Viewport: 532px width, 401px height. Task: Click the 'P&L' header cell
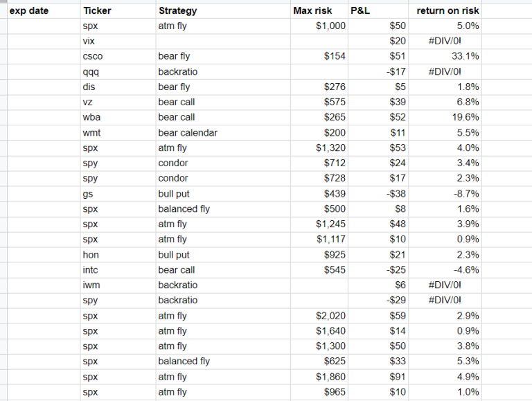pyautogui.click(x=360, y=11)
